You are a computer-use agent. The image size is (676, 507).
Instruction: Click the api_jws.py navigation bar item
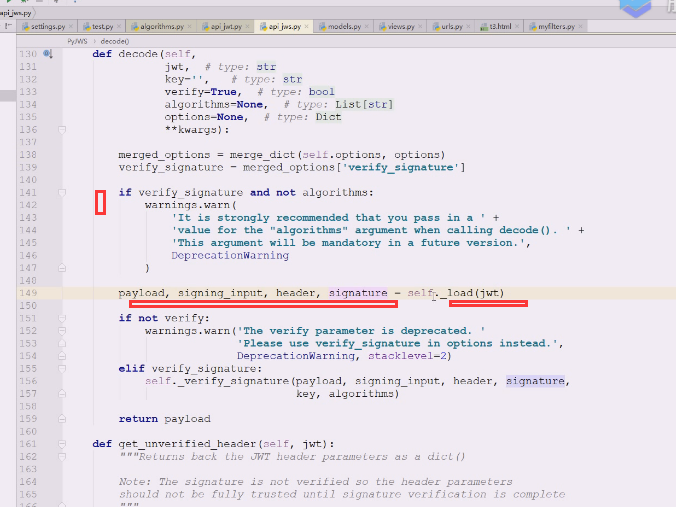coord(16,13)
